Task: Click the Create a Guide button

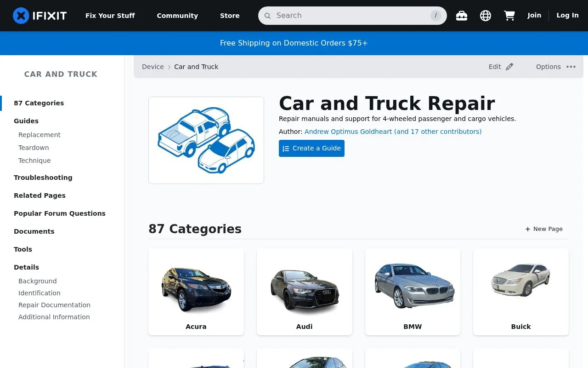Action: [311, 148]
